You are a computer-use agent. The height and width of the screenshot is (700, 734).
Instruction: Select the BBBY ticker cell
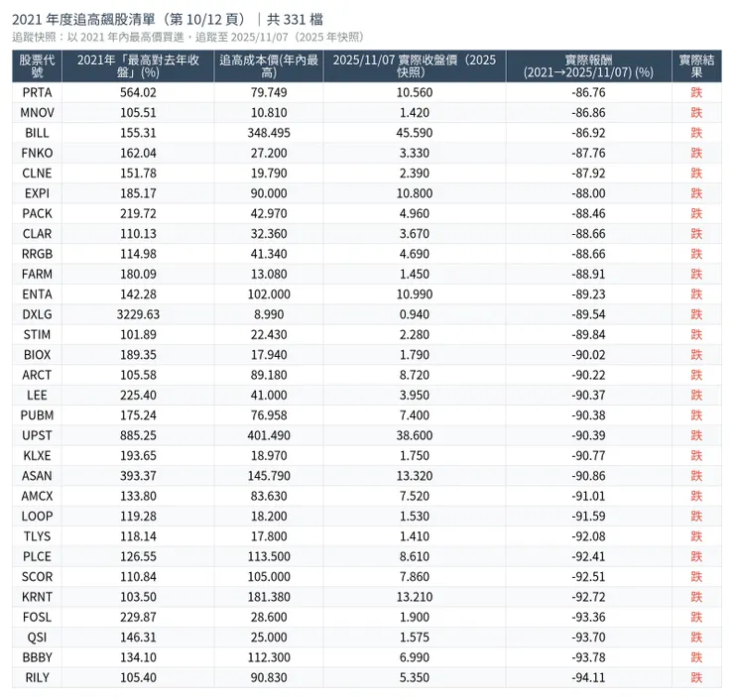pyautogui.click(x=37, y=657)
